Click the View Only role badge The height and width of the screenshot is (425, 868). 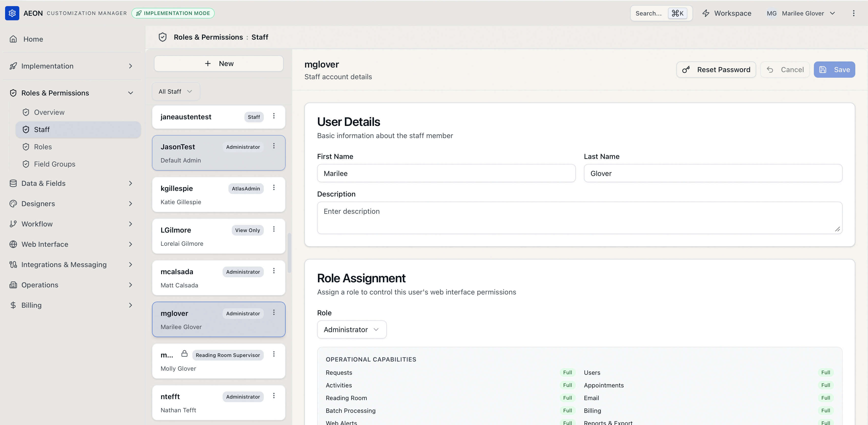(x=247, y=230)
